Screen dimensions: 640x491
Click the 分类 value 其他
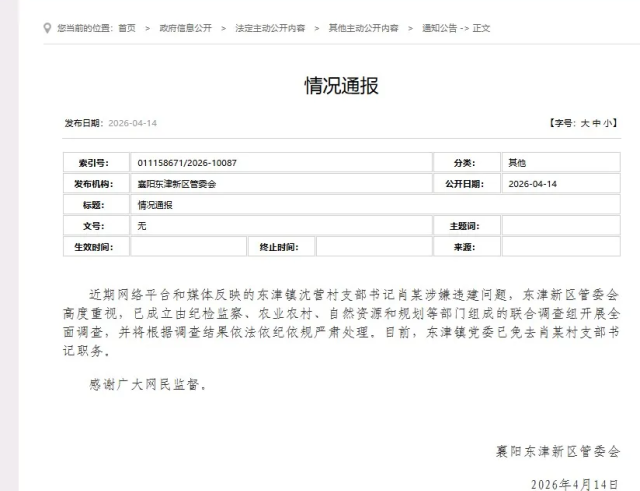coord(517,163)
